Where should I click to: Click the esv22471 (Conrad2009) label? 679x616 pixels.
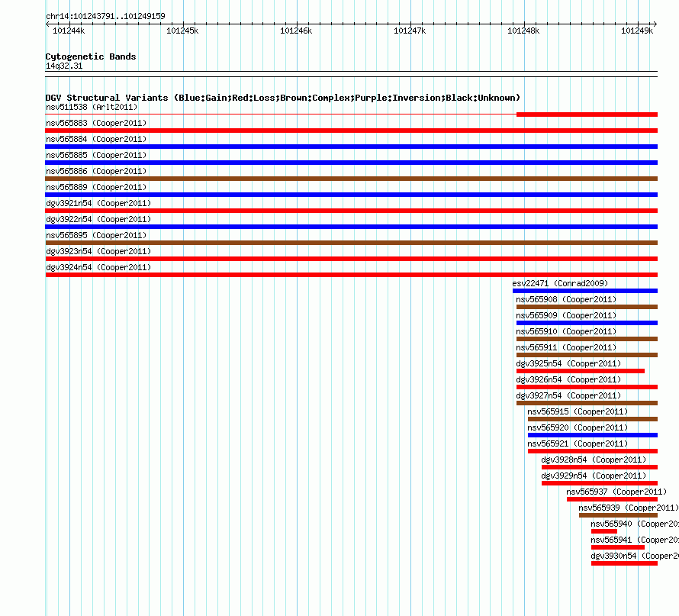(560, 283)
